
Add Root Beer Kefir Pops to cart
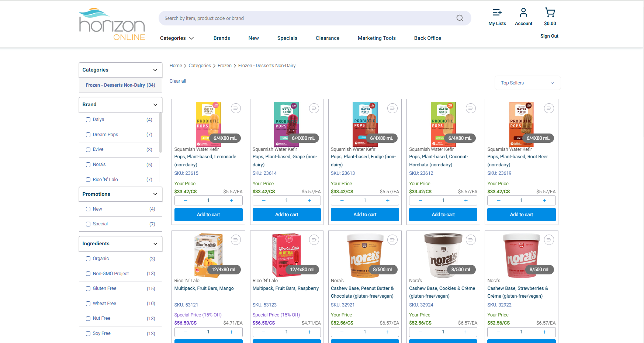(x=521, y=215)
